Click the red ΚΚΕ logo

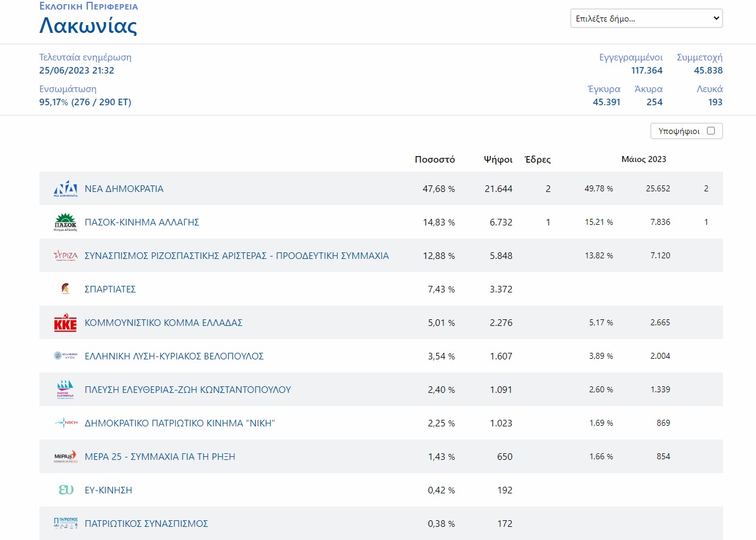(65, 323)
